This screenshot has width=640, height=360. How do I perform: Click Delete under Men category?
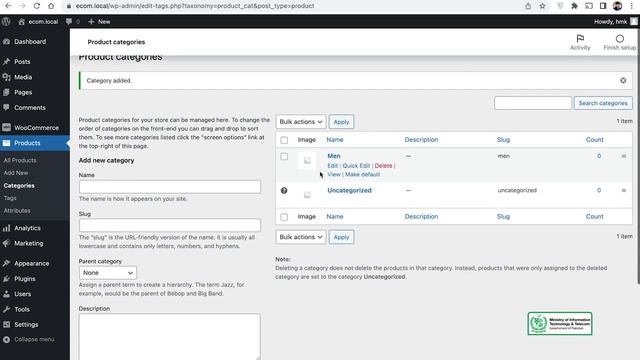click(383, 166)
